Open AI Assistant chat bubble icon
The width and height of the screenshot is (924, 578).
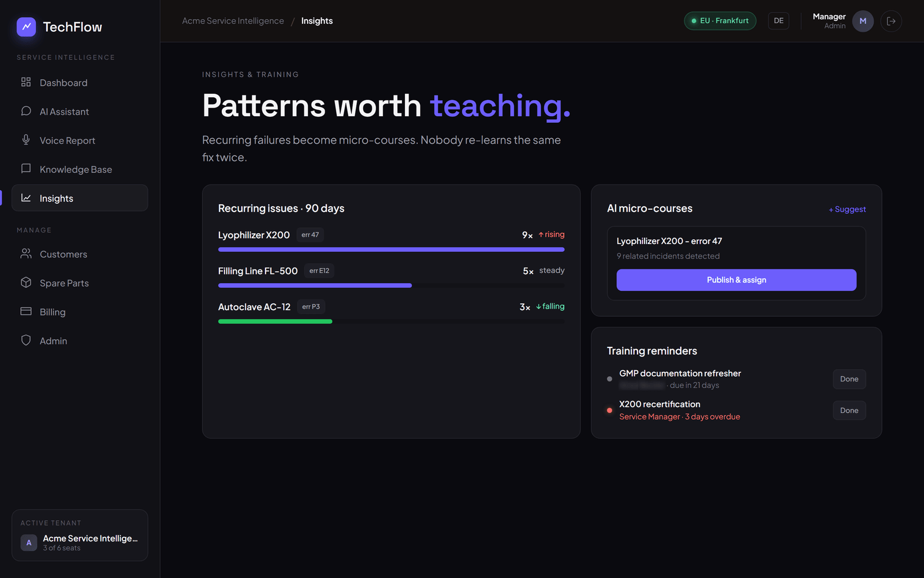click(26, 111)
